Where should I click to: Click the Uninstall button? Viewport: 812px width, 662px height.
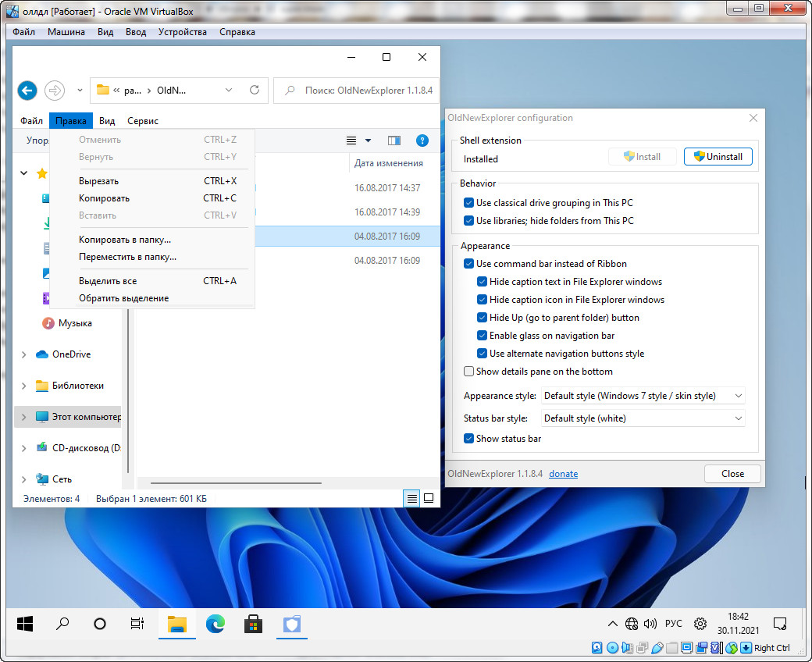pos(718,157)
